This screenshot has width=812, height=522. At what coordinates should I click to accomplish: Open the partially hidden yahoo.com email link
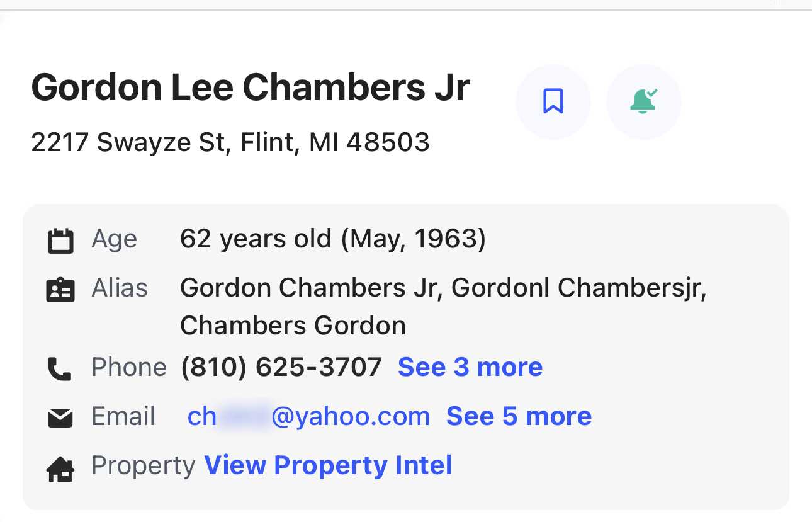point(308,416)
